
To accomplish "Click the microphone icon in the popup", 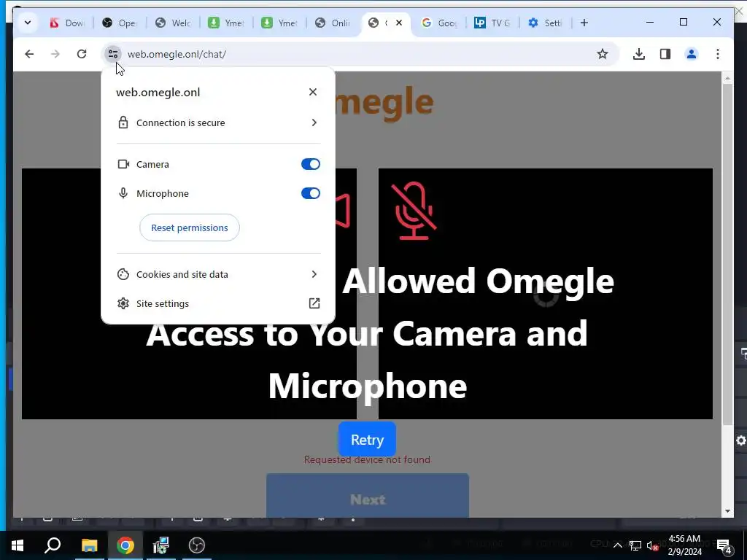I will pos(123,193).
